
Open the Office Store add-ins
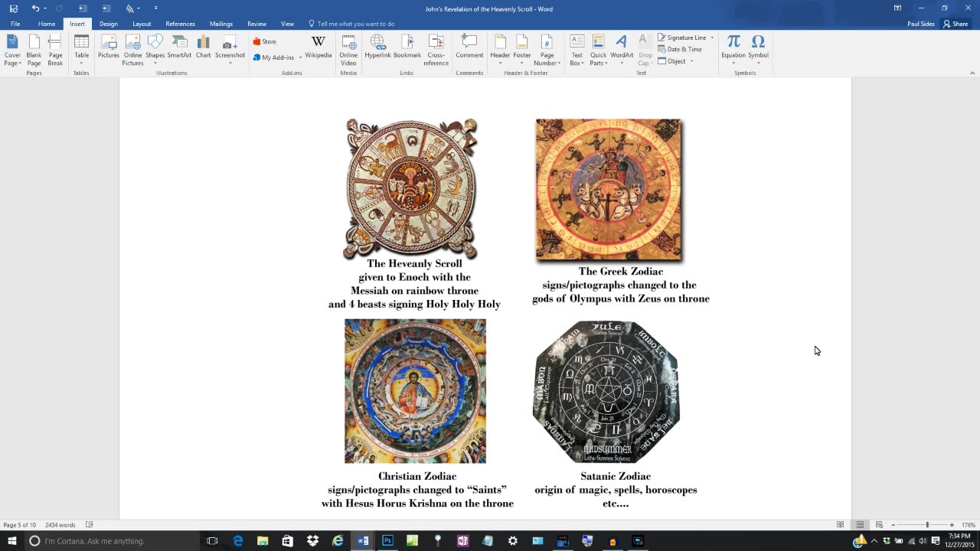265,41
